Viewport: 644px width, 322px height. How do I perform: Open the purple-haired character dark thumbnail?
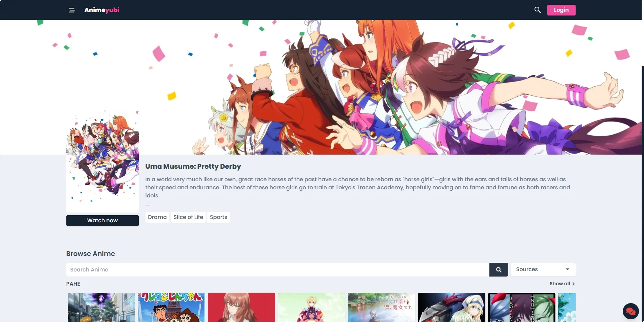[x=521, y=307]
